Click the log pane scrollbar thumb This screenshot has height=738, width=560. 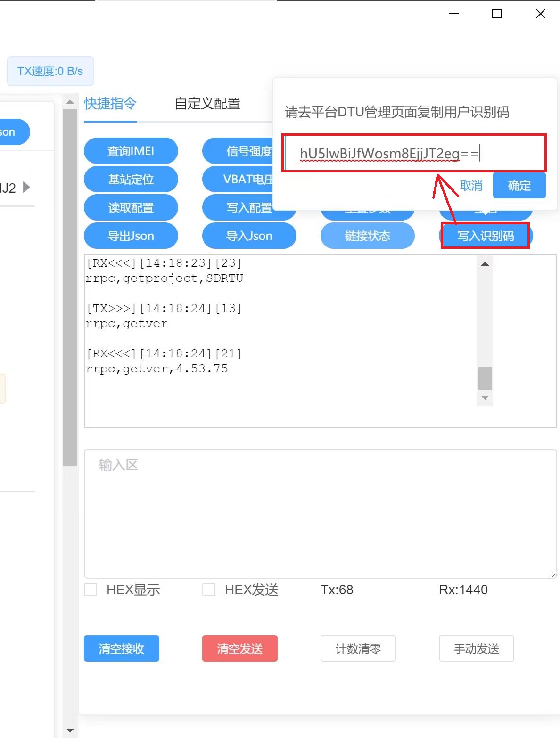[x=485, y=378]
